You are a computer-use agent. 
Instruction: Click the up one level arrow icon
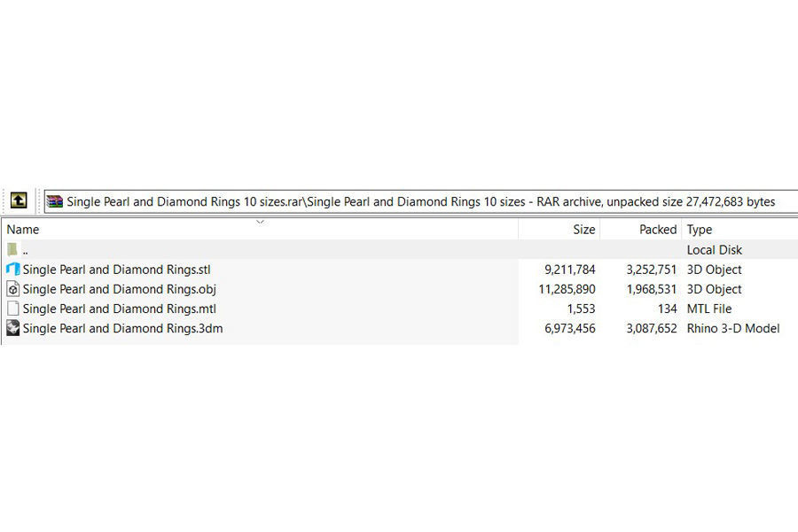(x=19, y=200)
